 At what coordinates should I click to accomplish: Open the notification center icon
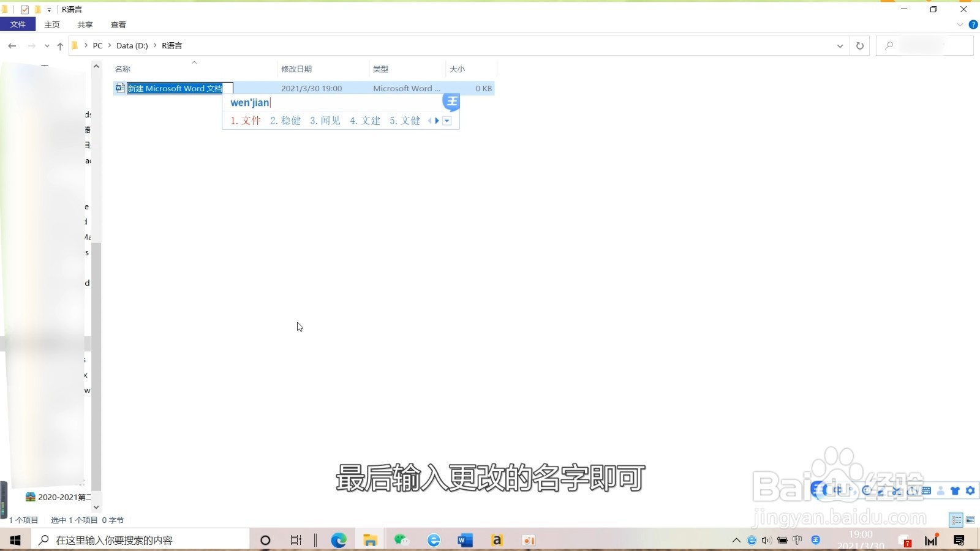point(959,540)
